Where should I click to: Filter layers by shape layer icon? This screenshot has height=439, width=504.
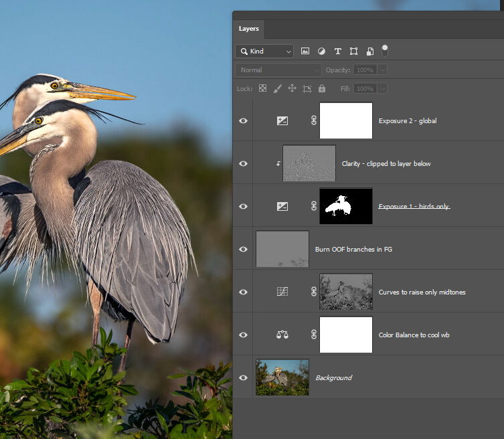[353, 51]
